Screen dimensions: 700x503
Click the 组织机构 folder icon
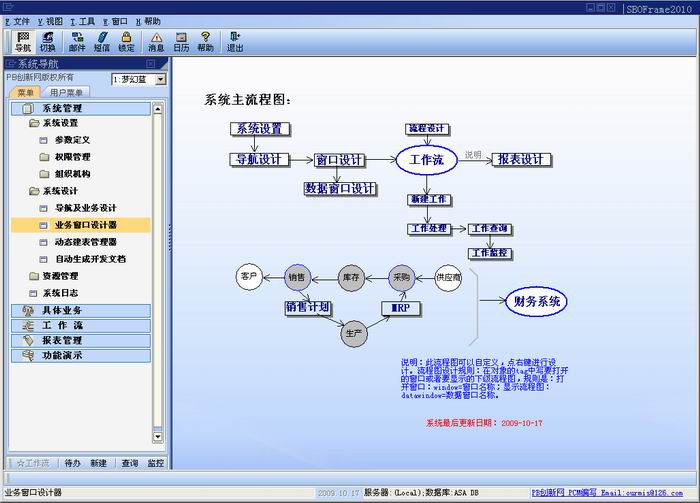point(44,174)
